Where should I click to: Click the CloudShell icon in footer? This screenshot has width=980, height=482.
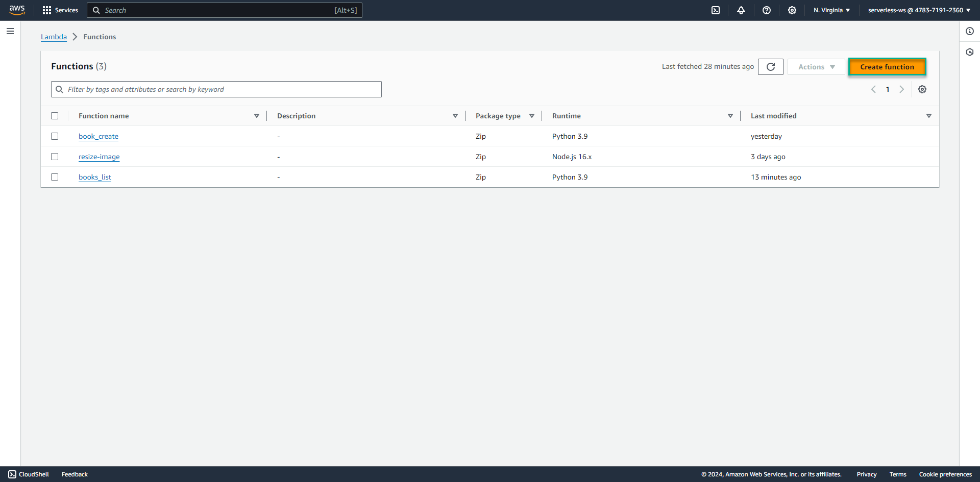(x=12, y=474)
